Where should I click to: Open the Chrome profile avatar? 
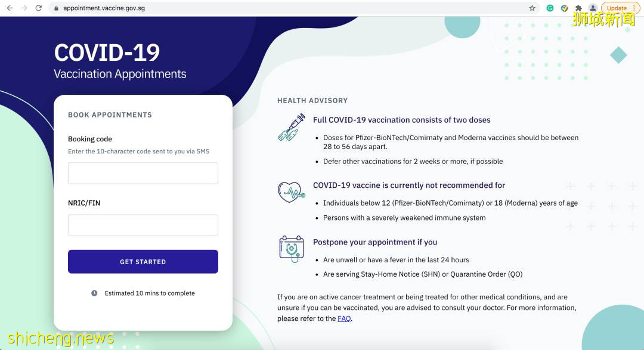(593, 8)
